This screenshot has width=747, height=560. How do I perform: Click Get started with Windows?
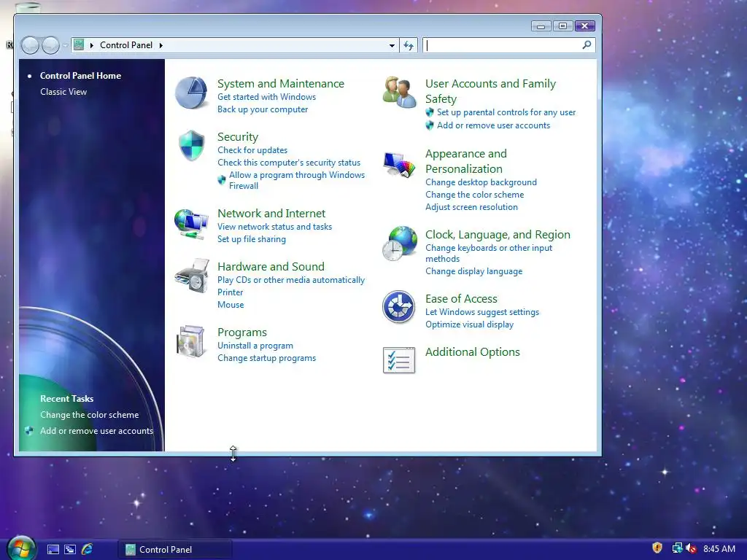(266, 97)
